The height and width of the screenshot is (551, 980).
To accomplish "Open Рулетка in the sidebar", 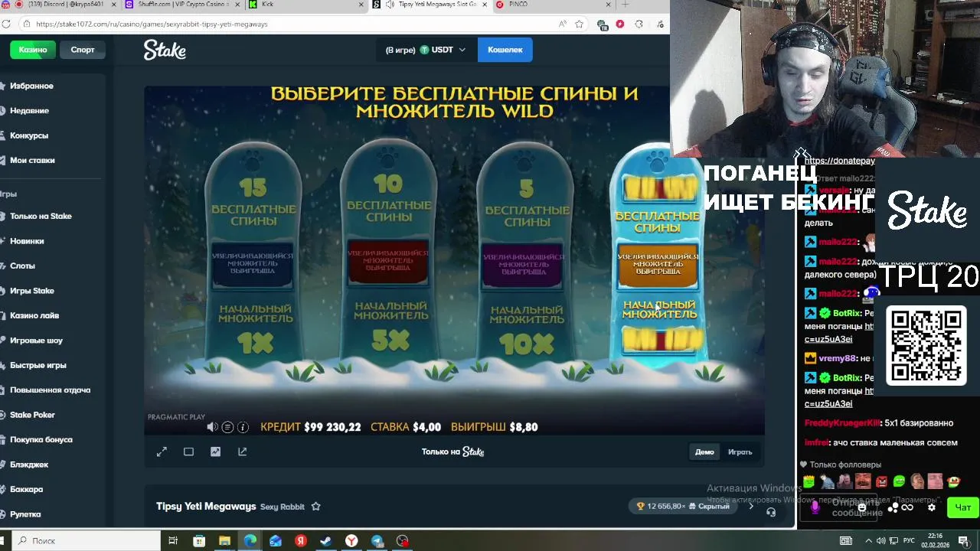I will tap(25, 514).
